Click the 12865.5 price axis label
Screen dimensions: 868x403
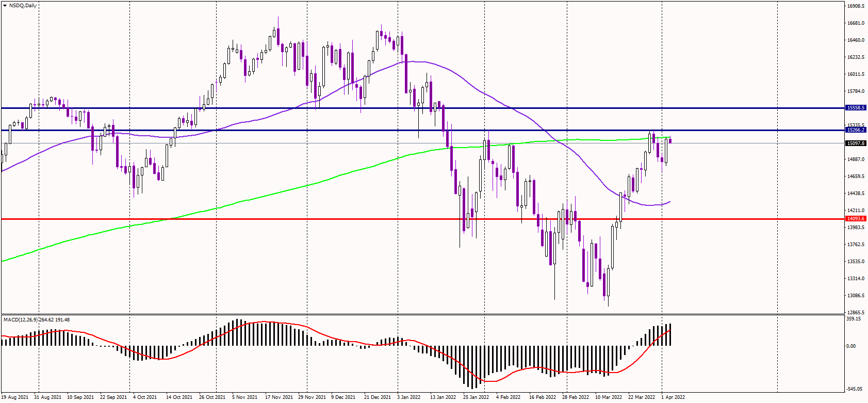[856, 313]
